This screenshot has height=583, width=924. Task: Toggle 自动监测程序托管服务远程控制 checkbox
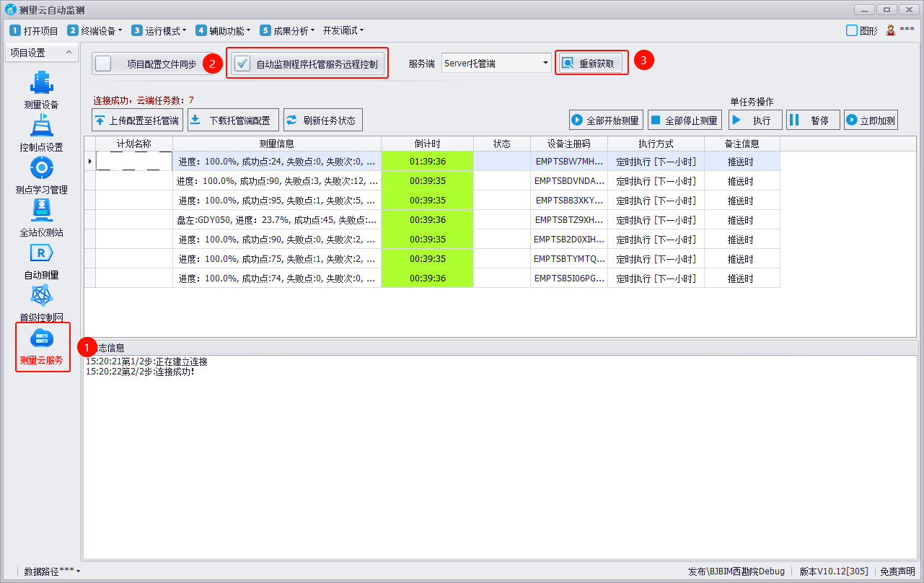click(242, 63)
